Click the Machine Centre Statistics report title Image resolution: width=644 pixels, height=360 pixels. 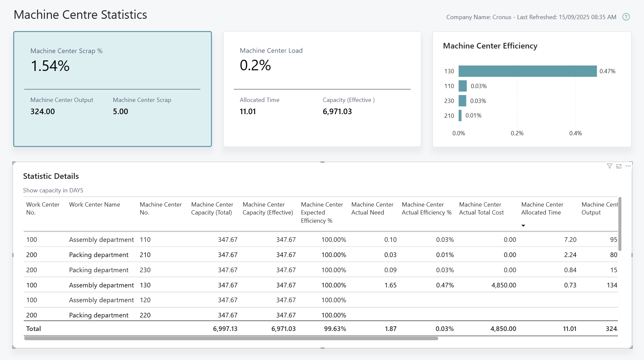80,15
